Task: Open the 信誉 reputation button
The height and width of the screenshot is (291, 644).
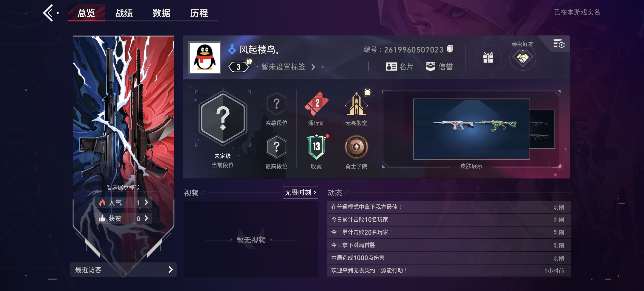Action: point(439,67)
